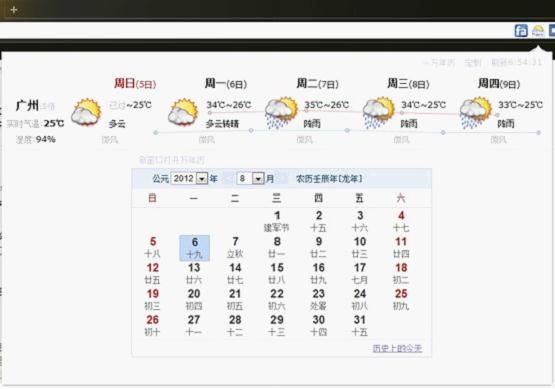Click Sunday's partly cloudy weather icon

[86, 112]
